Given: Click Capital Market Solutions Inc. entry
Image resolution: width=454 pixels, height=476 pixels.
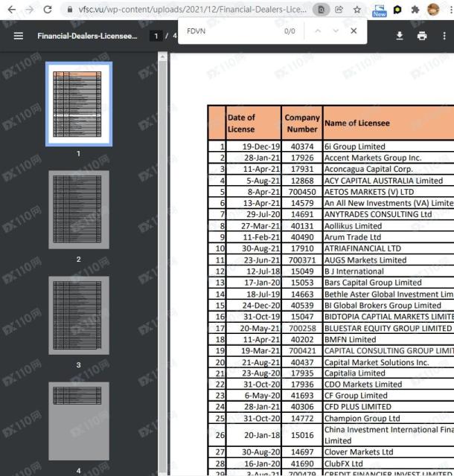Looking at the screenshot, I should tap(377, 362).
